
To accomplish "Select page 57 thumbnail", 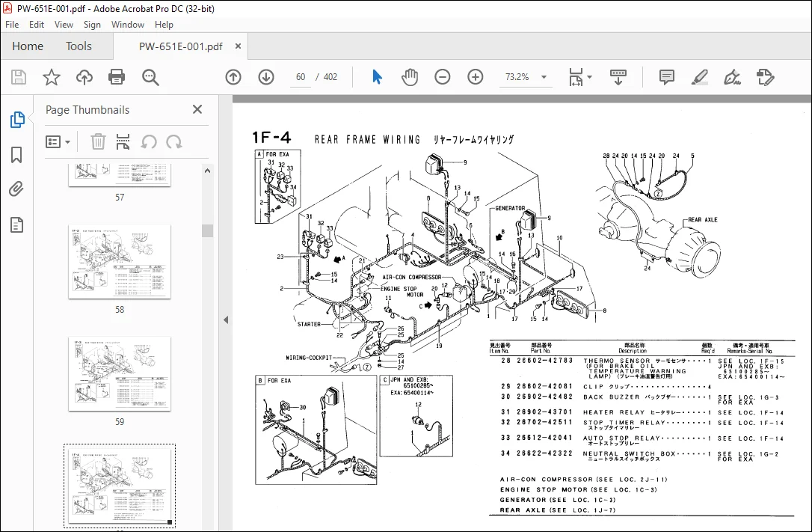I will coord(120,175).
